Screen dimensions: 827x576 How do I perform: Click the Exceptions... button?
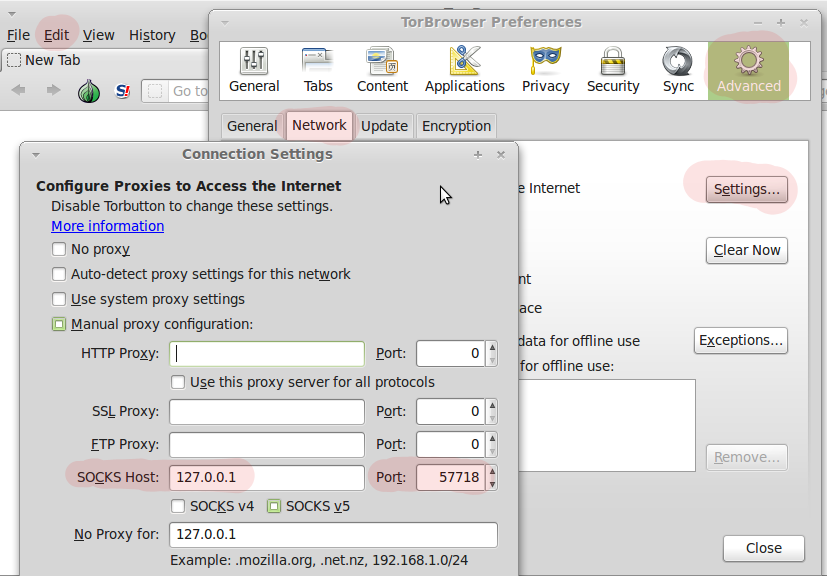[741, 340]
